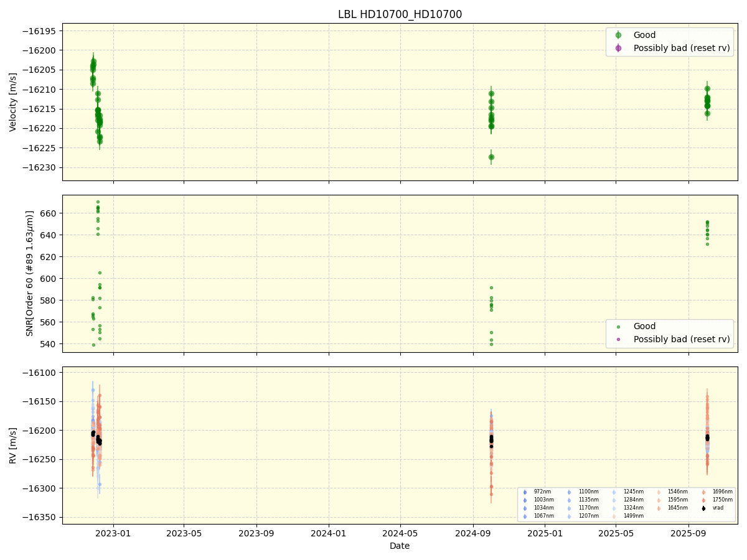Click the -16250 RV tick label
The width and height of the screenshot is (747, 560).
(40, 460)
